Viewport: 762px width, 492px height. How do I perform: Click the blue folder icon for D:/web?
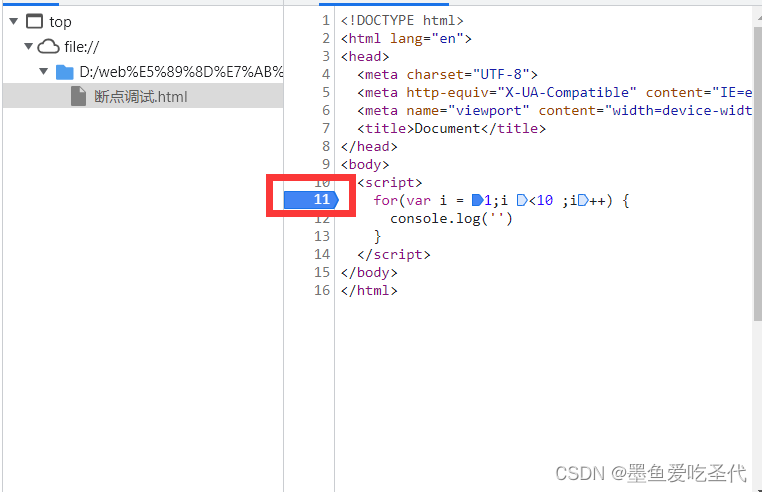[x=65, y=72]
